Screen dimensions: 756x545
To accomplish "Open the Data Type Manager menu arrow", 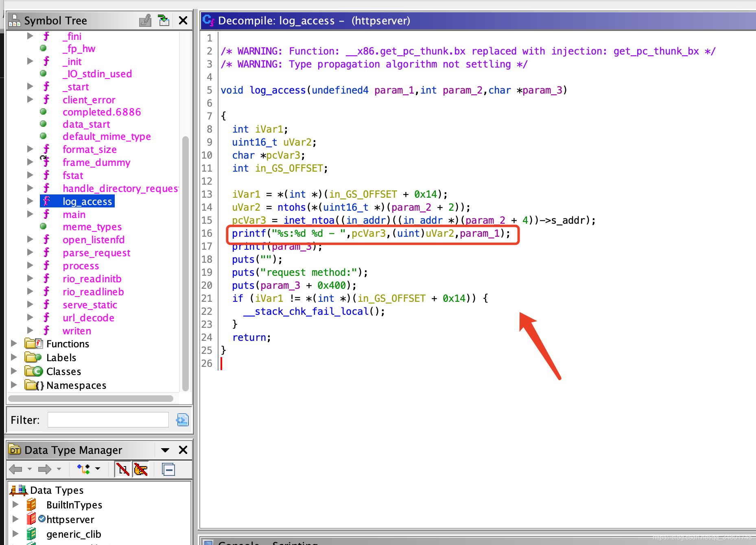I will click(x=165, y=450).
